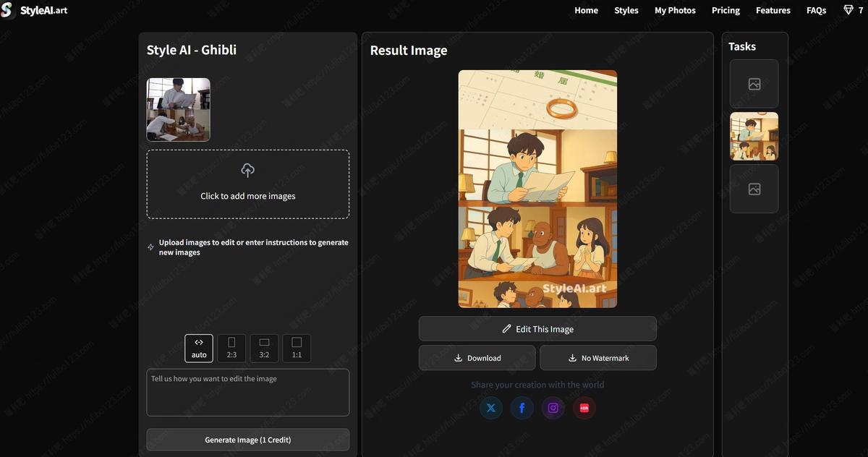Select the auto aspect ratio
The width and height of the screenshot is (868, 457).
point(199,348)
